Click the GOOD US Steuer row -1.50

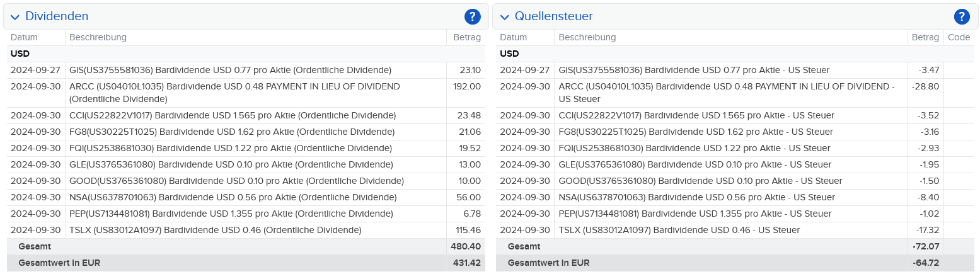pos(735,181)
